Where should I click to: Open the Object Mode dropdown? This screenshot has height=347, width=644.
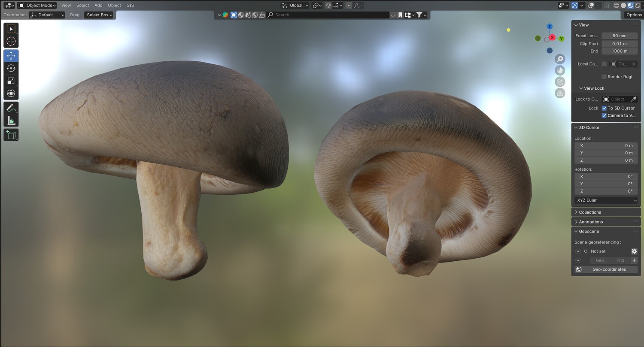tap(37, 6)
